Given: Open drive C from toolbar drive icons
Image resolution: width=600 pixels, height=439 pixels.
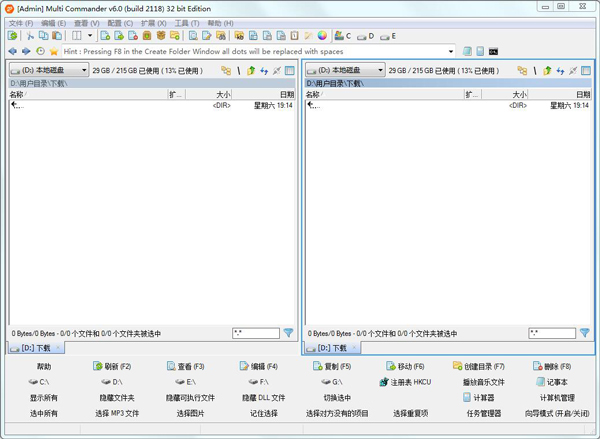Looking at the screenshot, I should [x=342, y=36].
